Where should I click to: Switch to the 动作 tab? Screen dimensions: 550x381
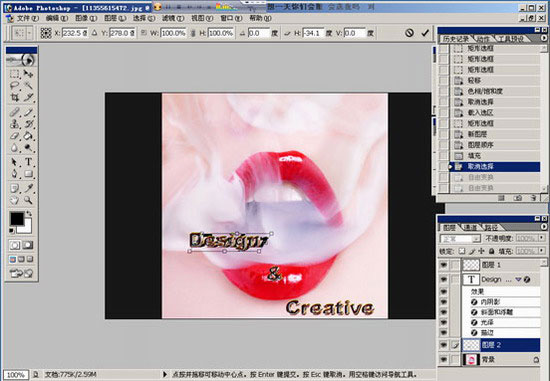click(x=483, y=39)
